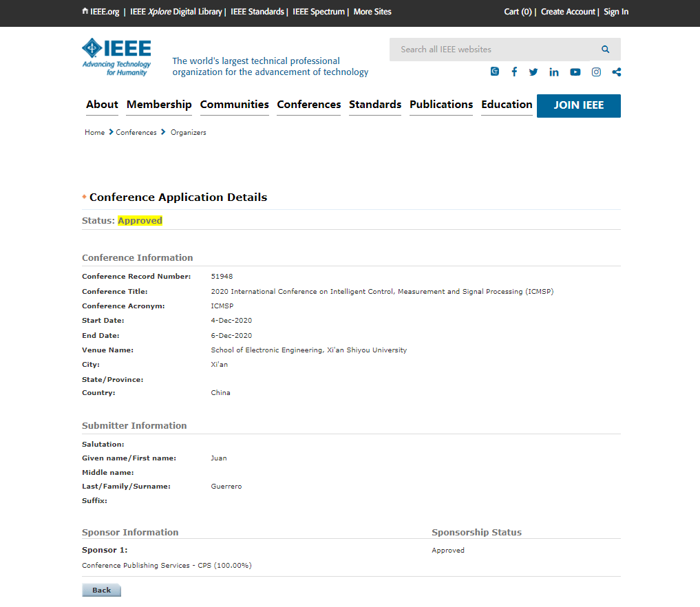Click Sign In link
This screenshot has width=700, height=607.
(616, 12)
